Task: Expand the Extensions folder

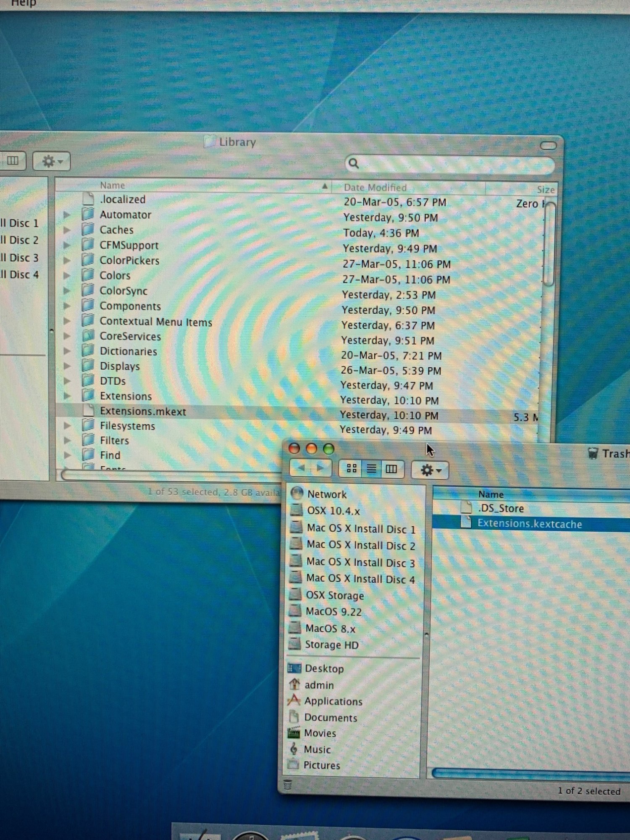Action: 67,396
